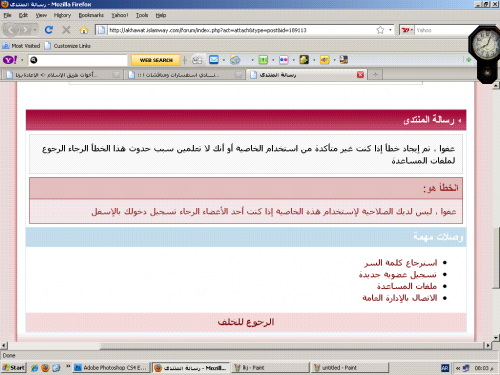Open the View menu

41,15
